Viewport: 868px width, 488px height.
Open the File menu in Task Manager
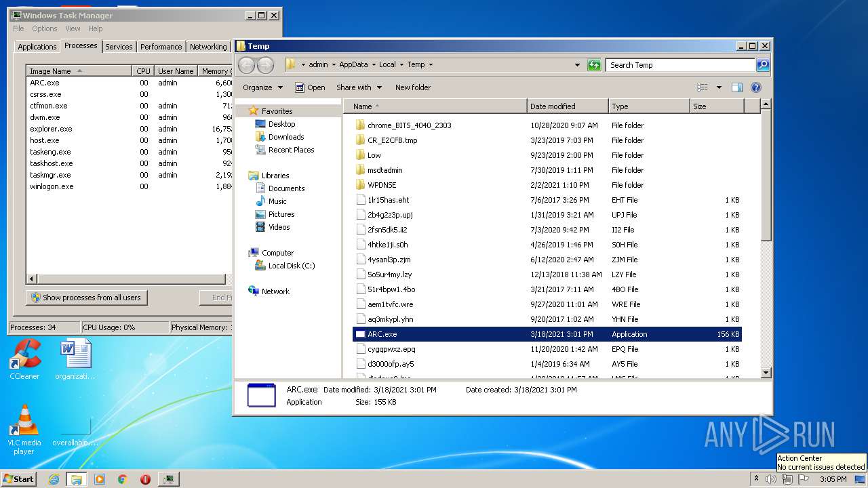18,28
